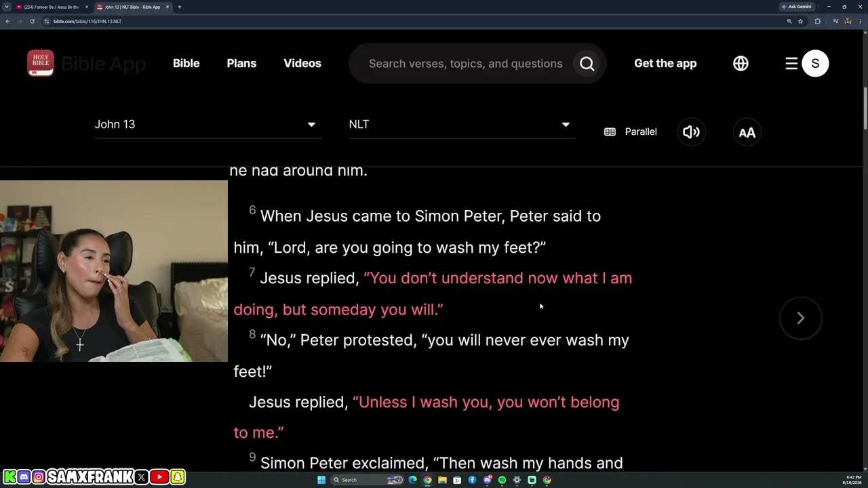Click the Holy Bible app logo

pos(41,63)
